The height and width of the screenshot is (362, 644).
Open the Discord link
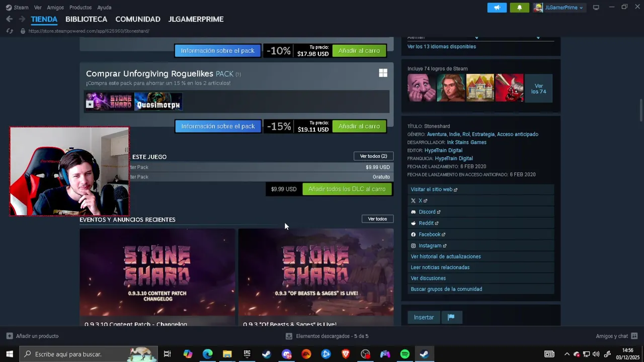[481, 212]
